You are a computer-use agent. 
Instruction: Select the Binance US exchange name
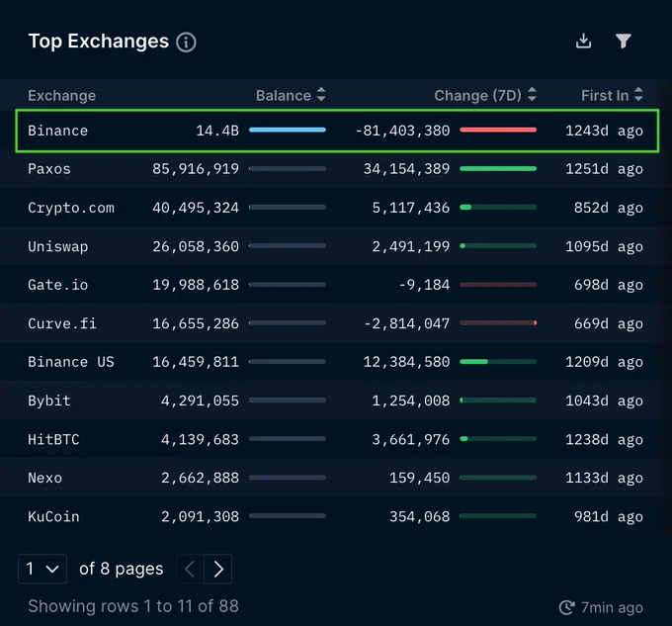[71, 362]
